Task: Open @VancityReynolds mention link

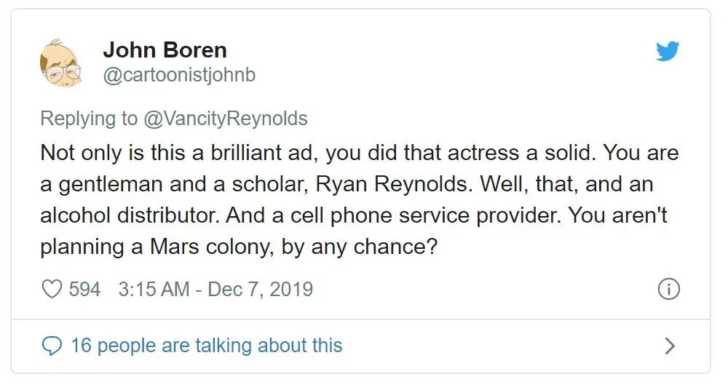Action: [226, 119]
